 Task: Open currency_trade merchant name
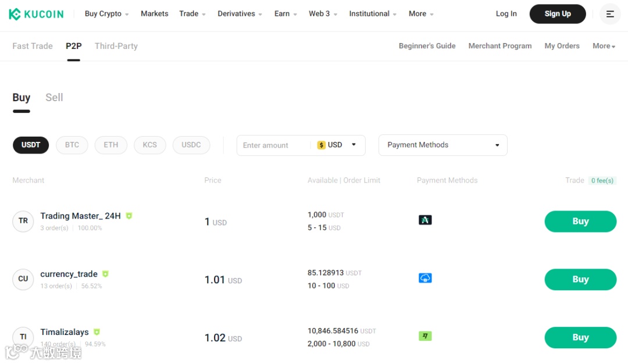click(69, 274)
